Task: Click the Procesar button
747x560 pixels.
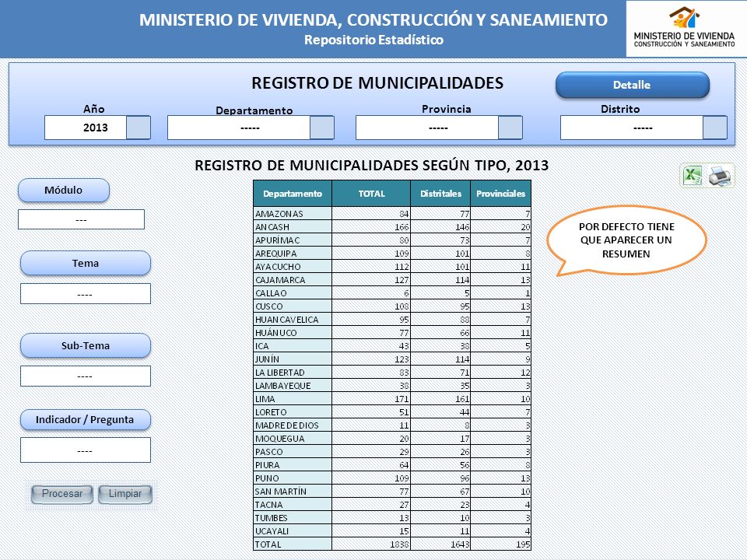Action: pos(62,494)
